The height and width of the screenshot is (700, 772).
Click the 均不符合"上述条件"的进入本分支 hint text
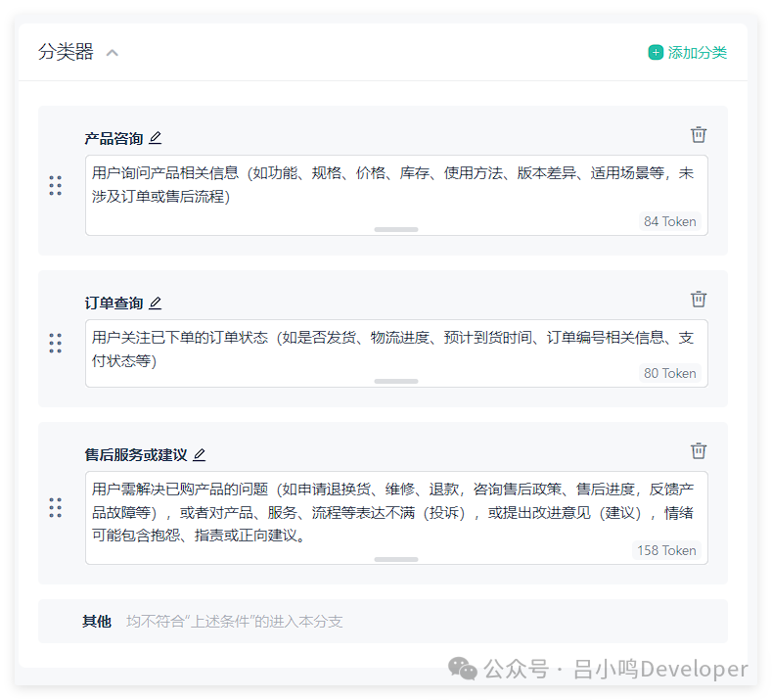coord(235,621)
